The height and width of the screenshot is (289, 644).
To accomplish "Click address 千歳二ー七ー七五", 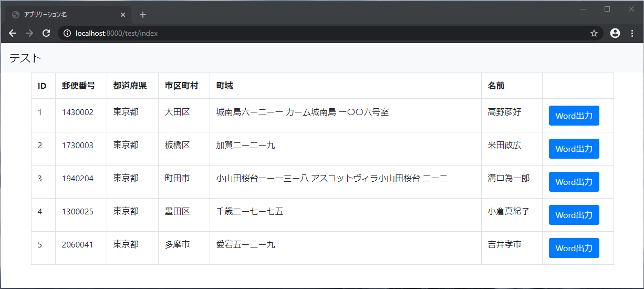I will (250, 211).
